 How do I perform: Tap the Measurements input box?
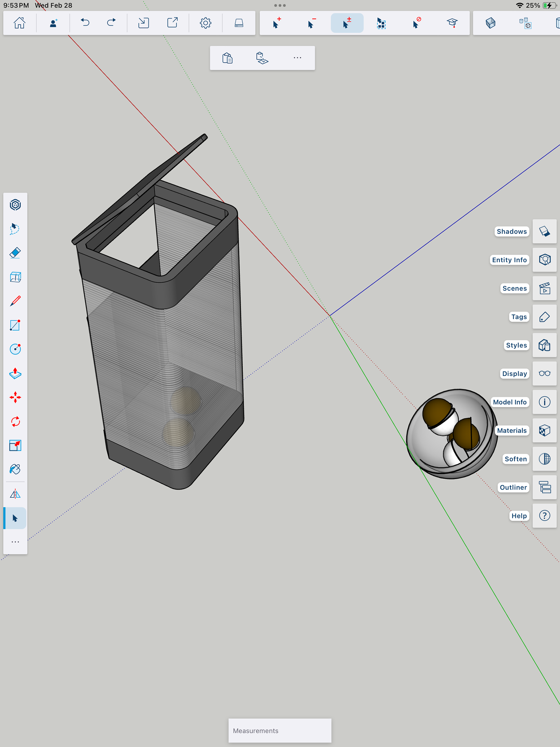[280, 730]
